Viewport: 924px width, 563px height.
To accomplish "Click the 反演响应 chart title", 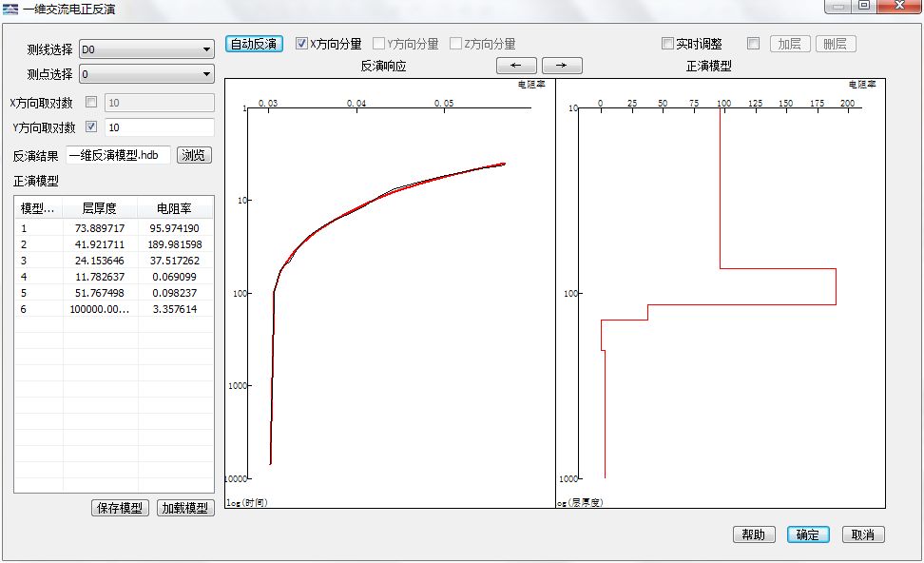I will coord(384,66).
